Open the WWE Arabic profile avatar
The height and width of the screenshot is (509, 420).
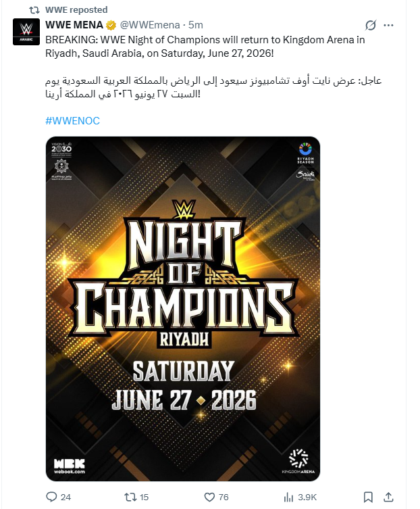(27, 32)
